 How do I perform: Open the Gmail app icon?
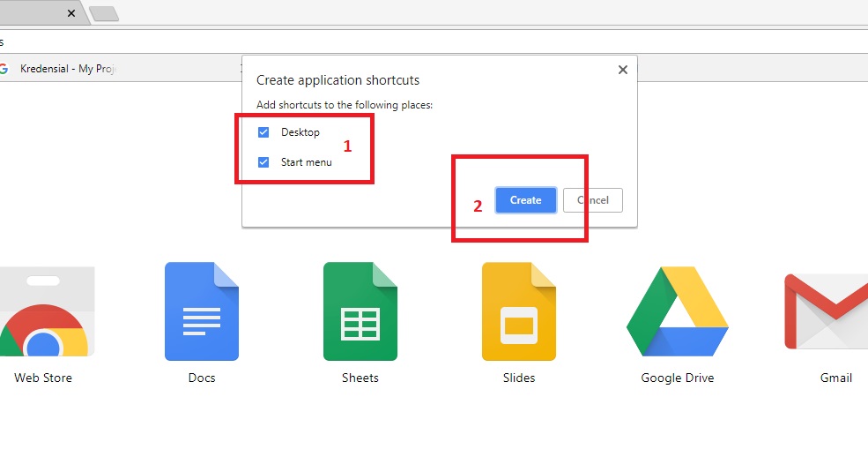coord(827,311)
